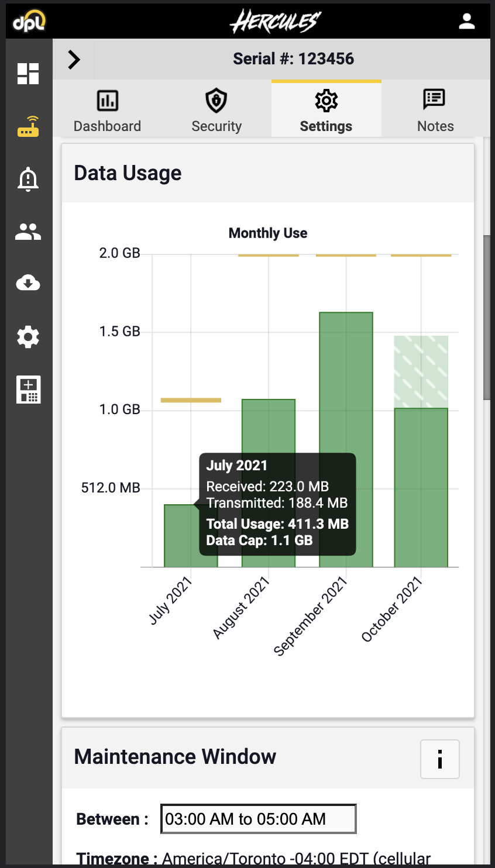Click the page vertical scrollbar thumb
This screenshot has height=868, width=495.
pyautogui.click(x=487, y=318)
